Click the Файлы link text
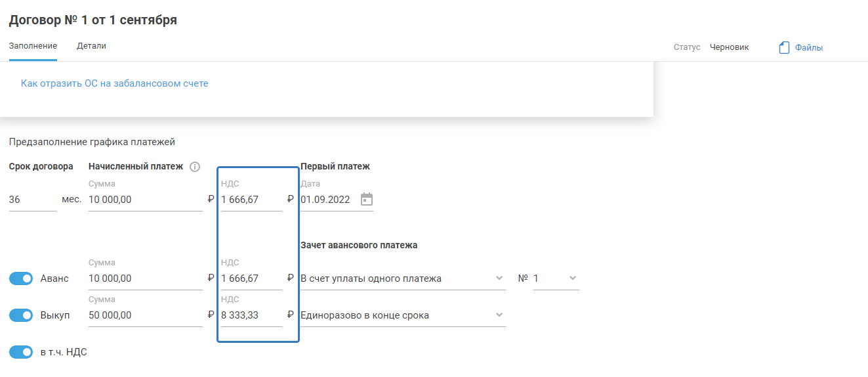The height and width of the screenshot is (377, 868). pos(809,47)
